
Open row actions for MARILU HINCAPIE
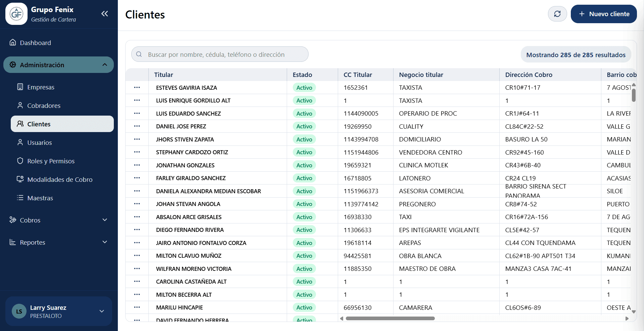(137, 307)
